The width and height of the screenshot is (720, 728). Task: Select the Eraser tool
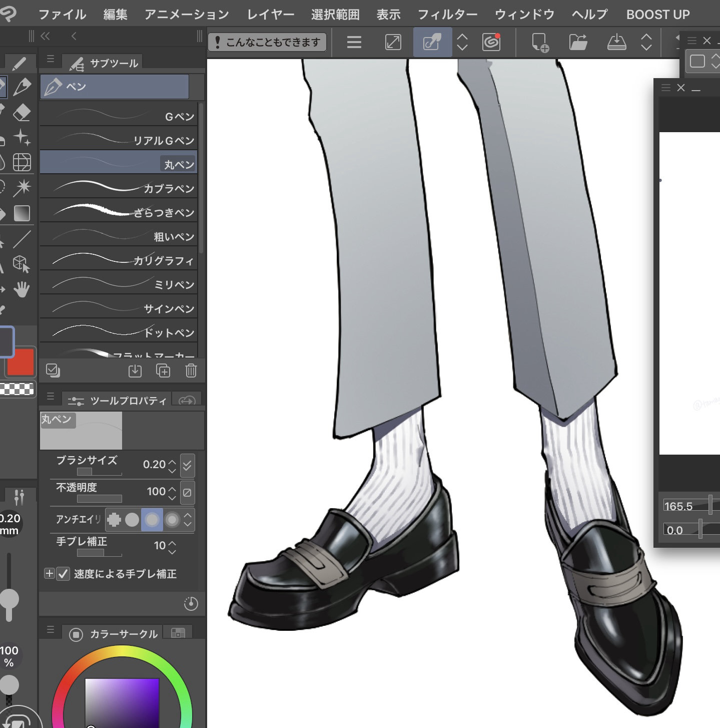click(22, 113)
